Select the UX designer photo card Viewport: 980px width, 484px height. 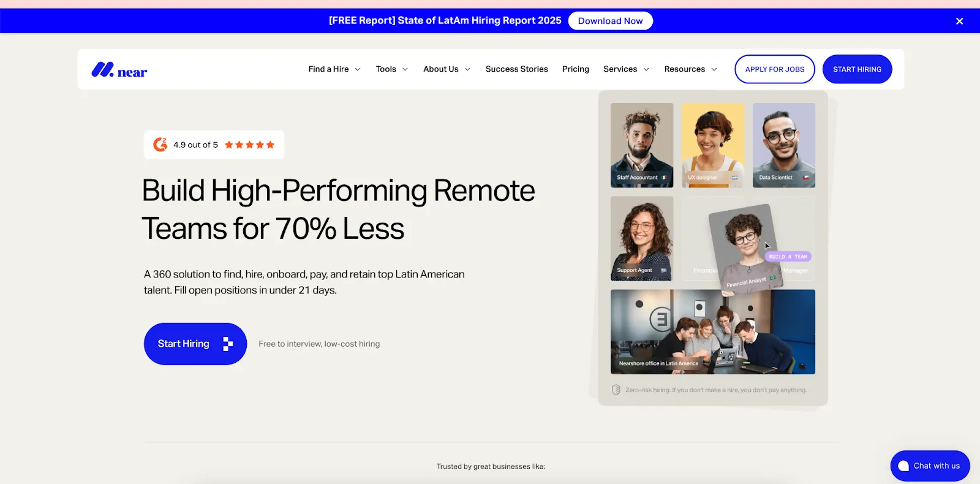pyautogui.click(x=713, y=145)
